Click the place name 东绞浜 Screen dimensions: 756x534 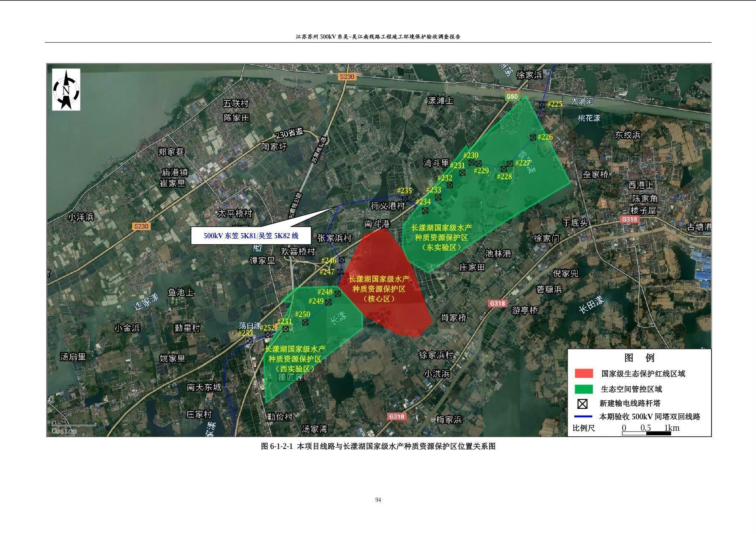628,135
